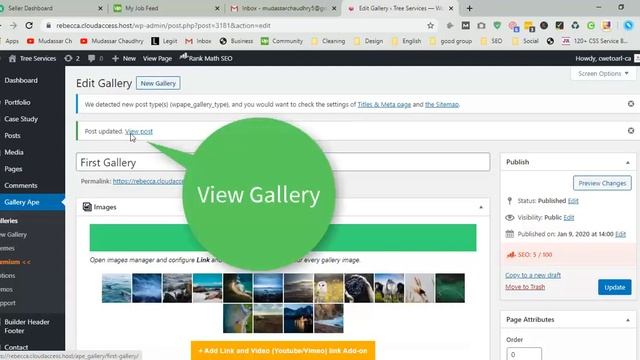The image size is (640, 360).
Task: Edit the Public visibility setting
Action: coord(569,218)
